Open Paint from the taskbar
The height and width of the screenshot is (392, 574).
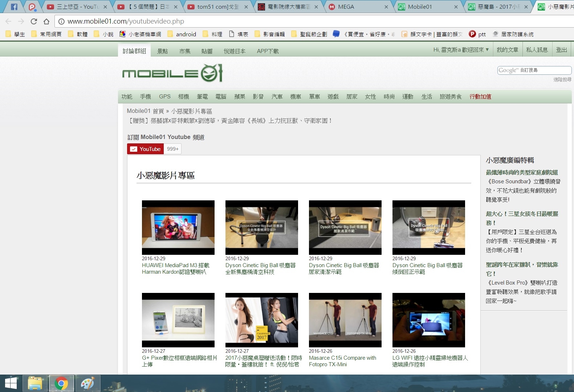tap(87, 383)
